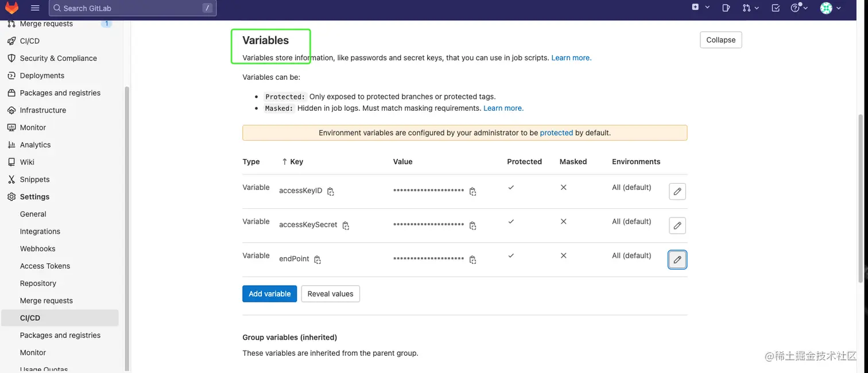Click the sidebar vertical scrollbar
The height and width of the screenshot is (373, 868).
pos(127,230)
